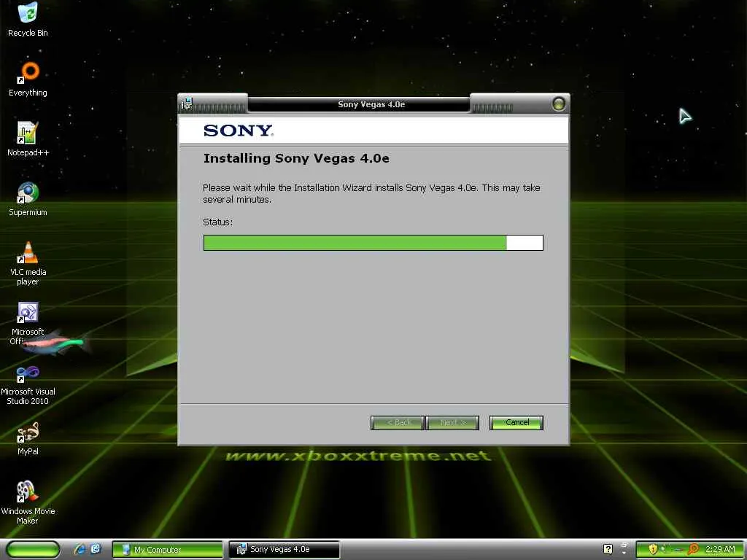Select the Windows Movie Maker desktop shortcut
The width and height of the screenshot is (747, 560).
click(x=28, y=503)
